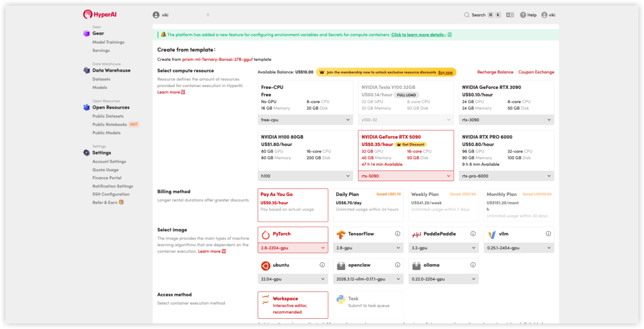Click the ubuntu info icon
Image resolution: width=644 pixels, height=329 pixels.
coord(323,265)
